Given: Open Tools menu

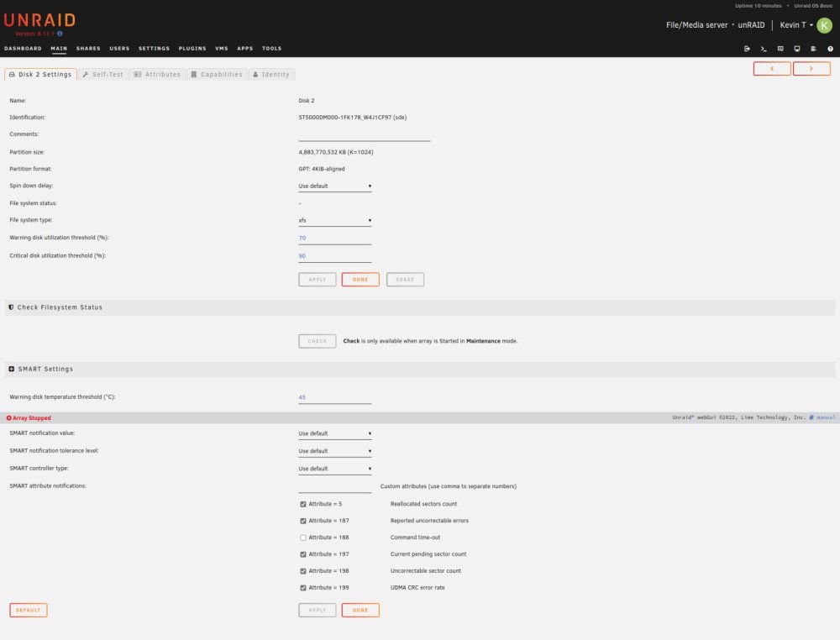Looking at the screenshot, I should tap(271, 49).
